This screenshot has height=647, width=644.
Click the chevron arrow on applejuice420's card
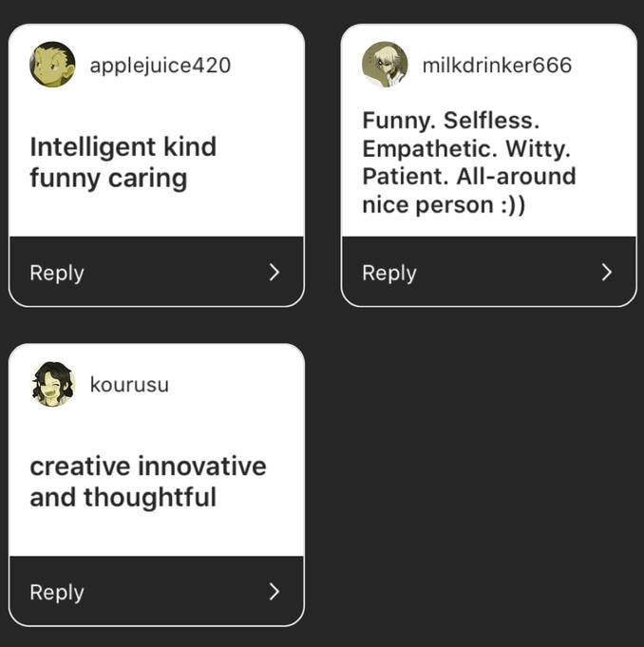(275, 273)
